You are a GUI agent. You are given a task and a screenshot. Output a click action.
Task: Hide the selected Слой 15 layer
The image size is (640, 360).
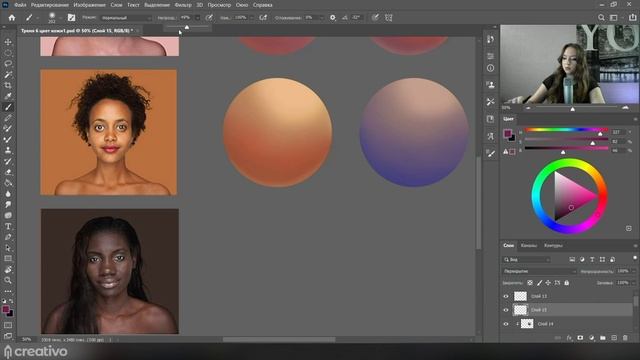506,310
